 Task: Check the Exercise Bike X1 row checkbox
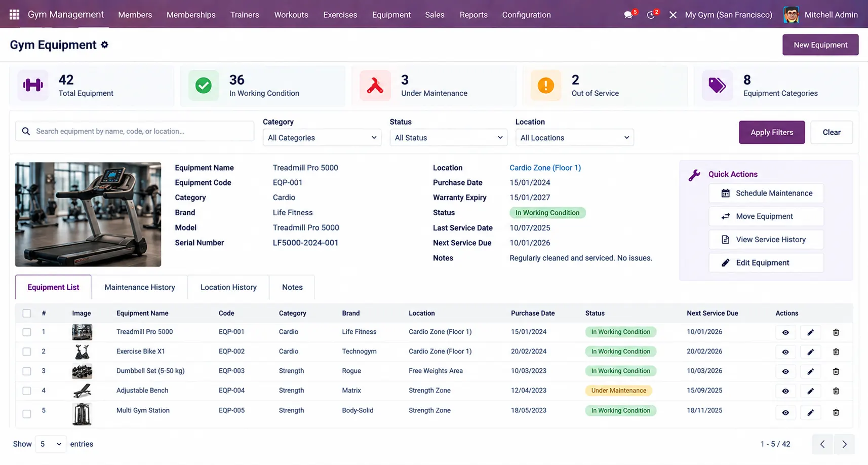(x=27, y=352)
